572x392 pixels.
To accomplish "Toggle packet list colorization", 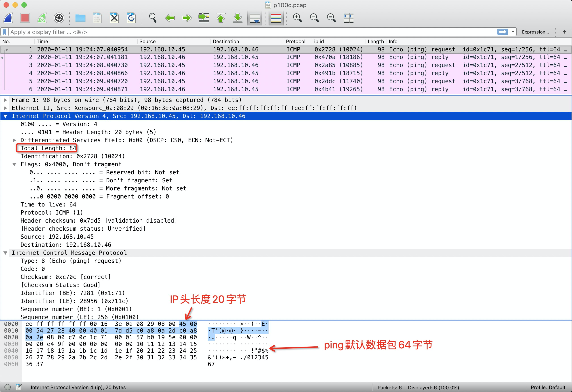I will tap(276, 18).
